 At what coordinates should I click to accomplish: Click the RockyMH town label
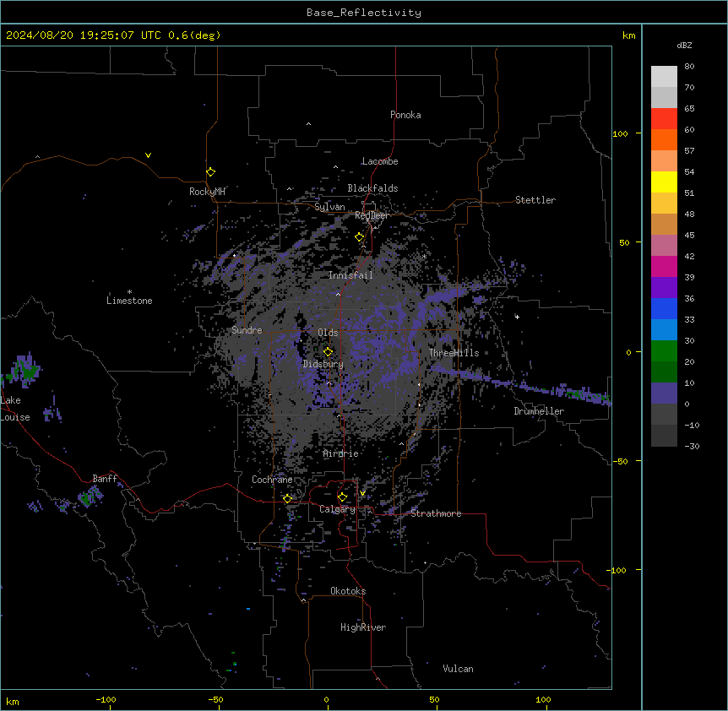(x=207, y=192)
